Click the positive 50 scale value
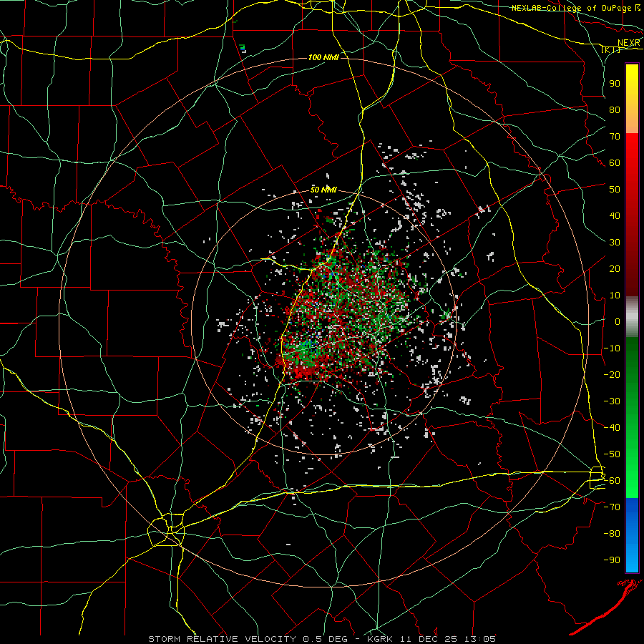Viewport: 644px width, 644px height. 615,190
